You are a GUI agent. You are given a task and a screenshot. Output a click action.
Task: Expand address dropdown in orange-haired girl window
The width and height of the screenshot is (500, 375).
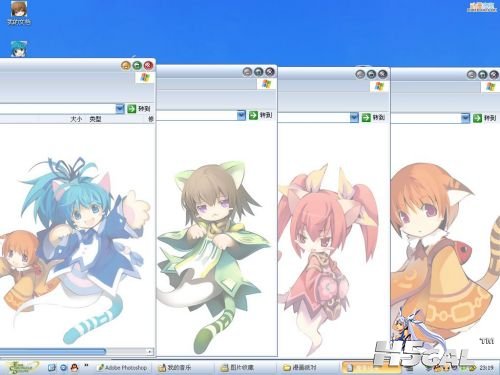[x=465, y=118]
